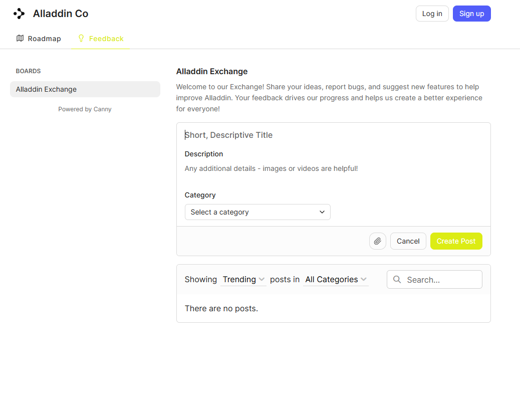The image size is (520, 420).
Task: Click the Alladdin Co logo icon
Action: click(19, 14)
